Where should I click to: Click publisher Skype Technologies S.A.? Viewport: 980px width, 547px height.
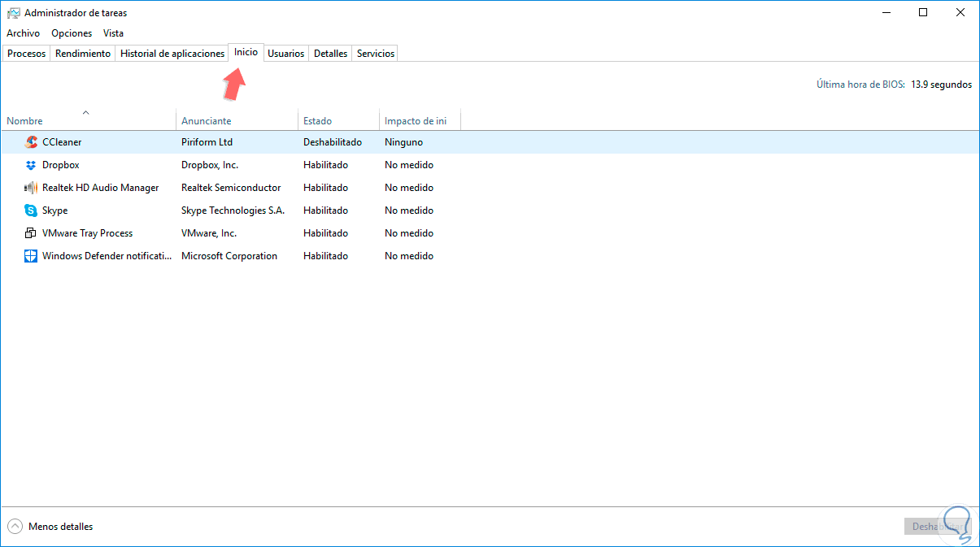(x=233, y=211)
